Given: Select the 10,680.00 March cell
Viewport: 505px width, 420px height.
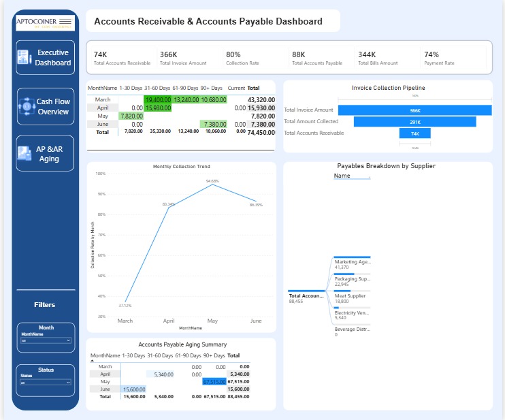Looking at the screenshot, I should [x=214, y=100].
